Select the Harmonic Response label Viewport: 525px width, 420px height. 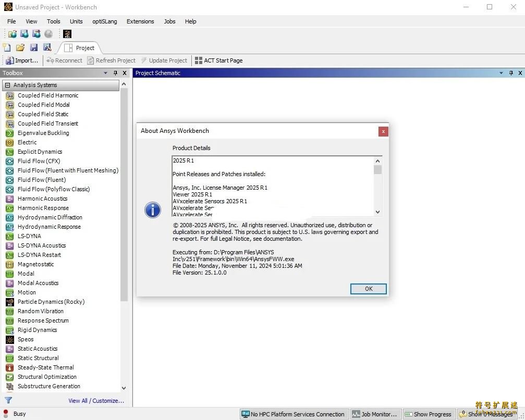coord(43,208)
